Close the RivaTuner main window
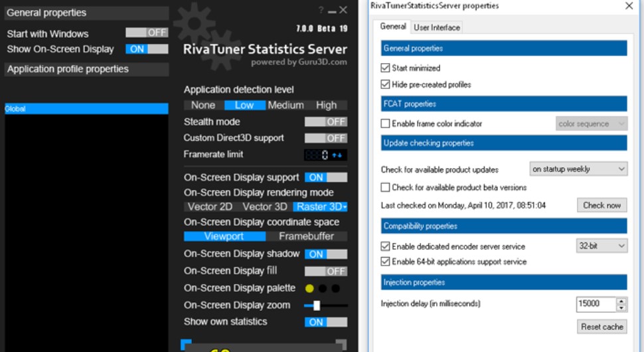644x352 pixels. [343, 10]
